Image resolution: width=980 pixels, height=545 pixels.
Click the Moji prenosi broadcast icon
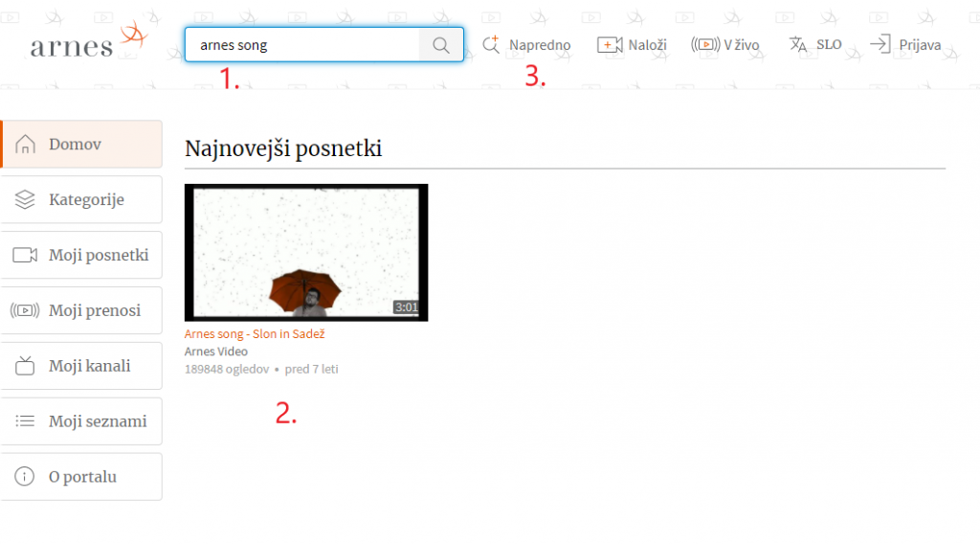25,310
